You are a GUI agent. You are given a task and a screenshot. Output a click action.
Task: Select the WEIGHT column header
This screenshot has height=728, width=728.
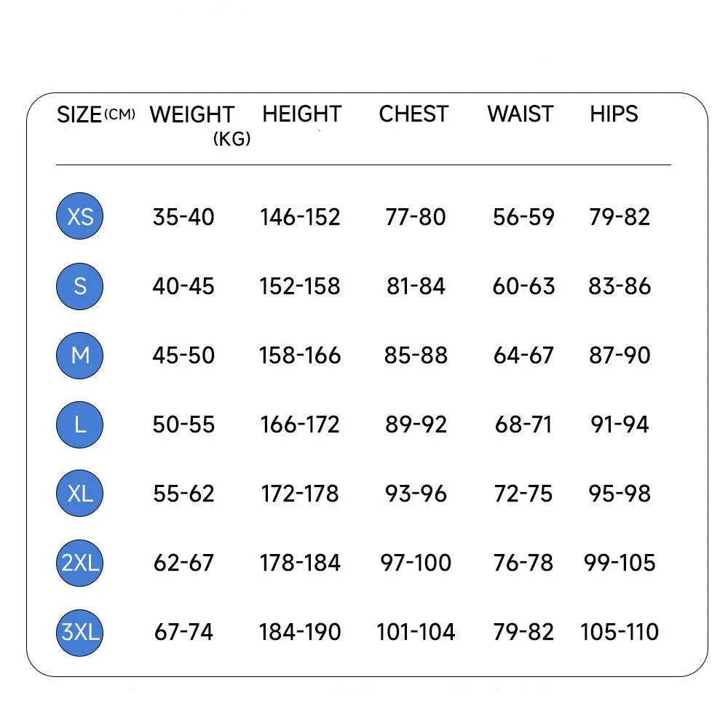click(x=191, y=115)
